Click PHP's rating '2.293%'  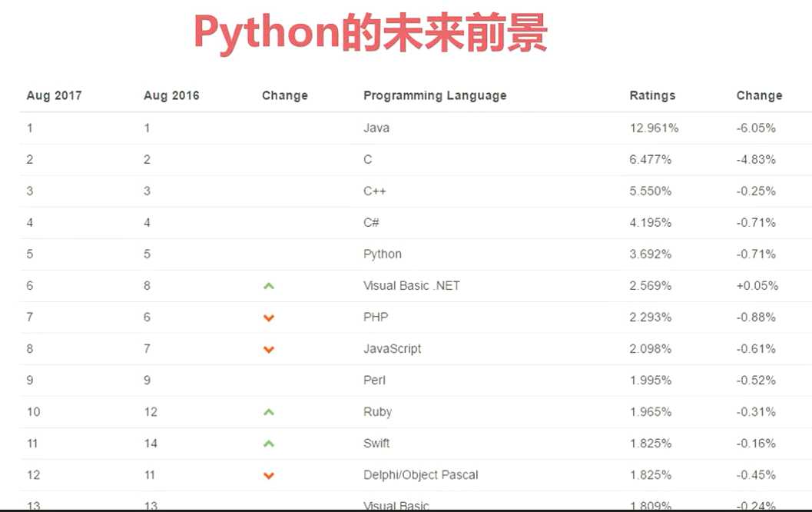(651, 318)
